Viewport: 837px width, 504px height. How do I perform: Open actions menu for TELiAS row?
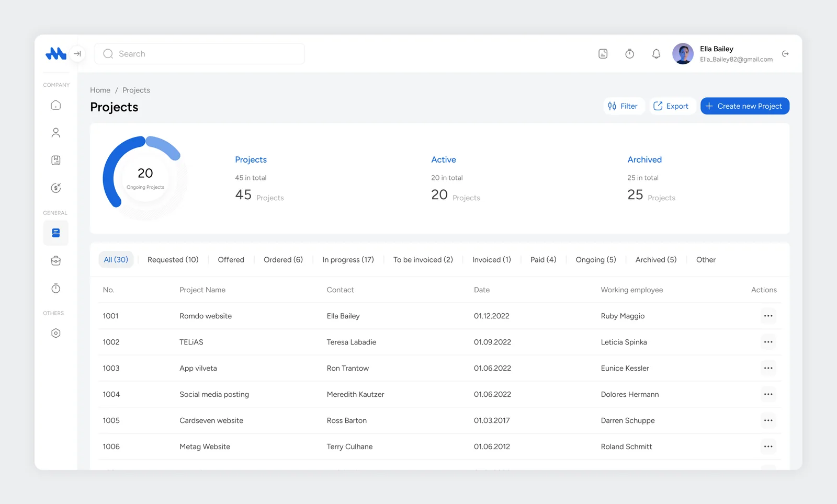click(768, 342)
